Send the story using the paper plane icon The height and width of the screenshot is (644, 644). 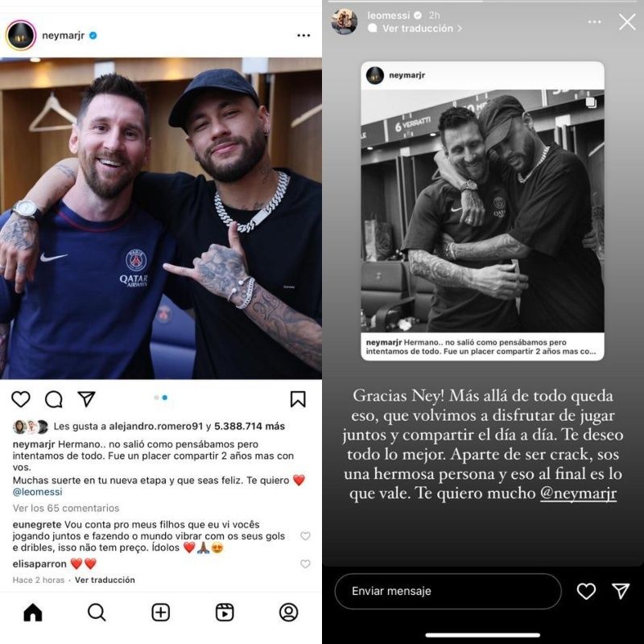[x=621, y=591]
